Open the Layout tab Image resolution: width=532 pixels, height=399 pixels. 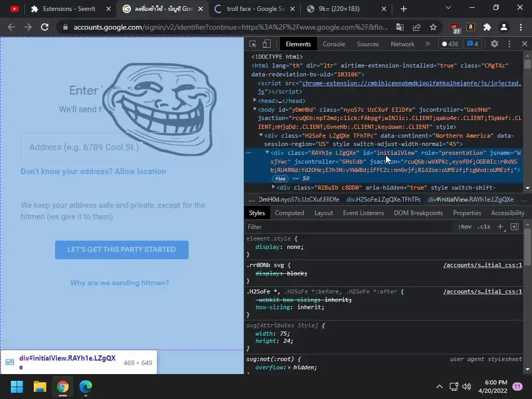click(x=323, y=212)
